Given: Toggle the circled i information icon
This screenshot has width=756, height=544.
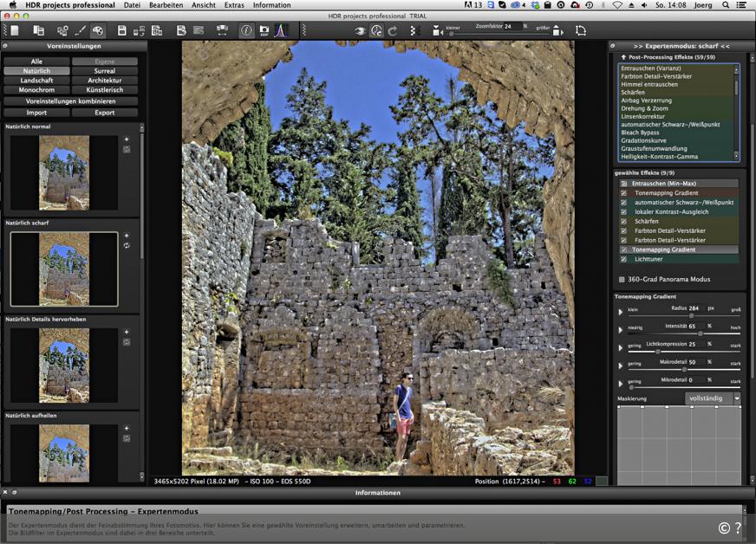Looking at the screenshot, I should [246, 30].
